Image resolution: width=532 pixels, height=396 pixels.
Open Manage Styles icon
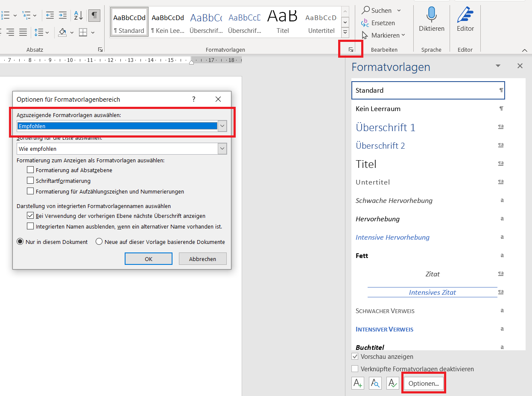pos(393,383)
